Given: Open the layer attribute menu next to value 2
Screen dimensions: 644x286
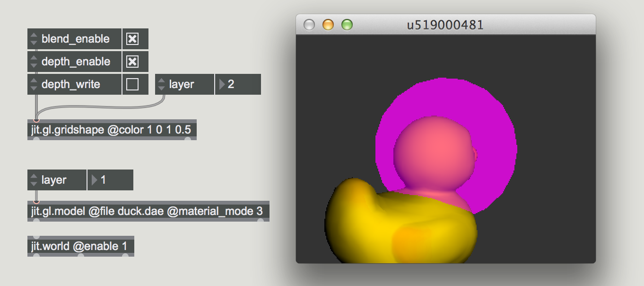Looking at the screenshot, I should pos(185,84).
